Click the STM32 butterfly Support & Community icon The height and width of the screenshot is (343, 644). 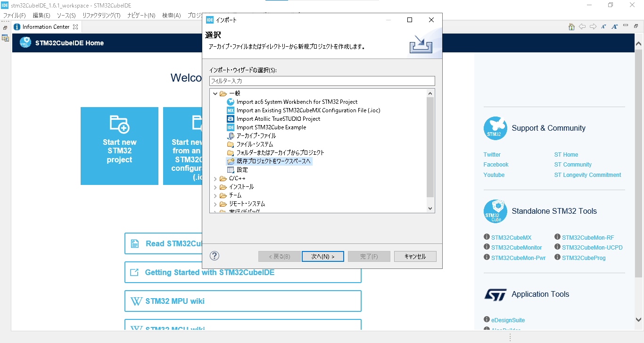click(495, 128)
